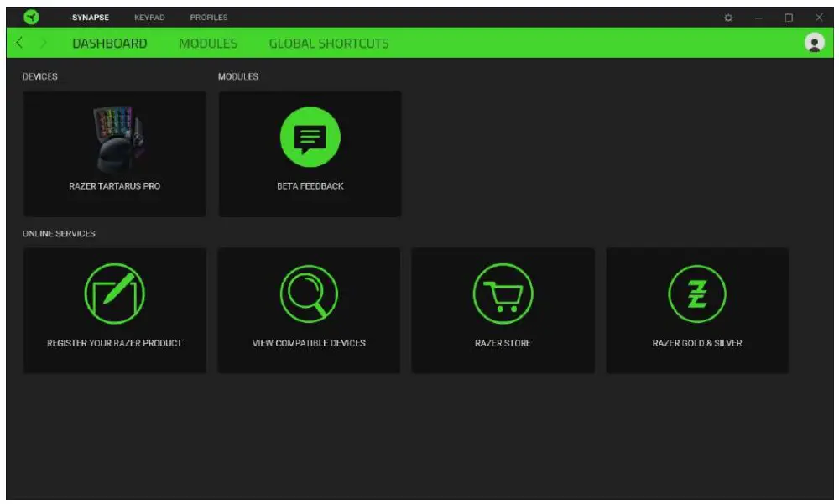This screenshot has width=839, height=504.
Task: Switch to the MODULES section
Action: 208,43
